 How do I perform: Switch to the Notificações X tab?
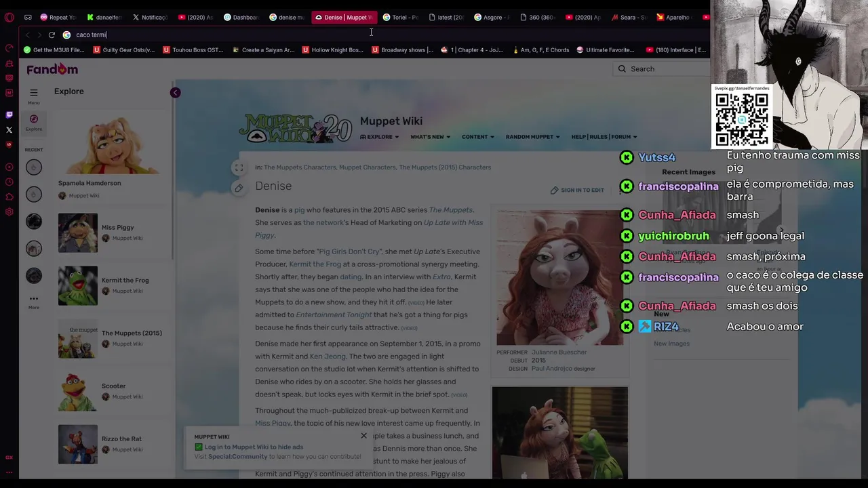150,17
